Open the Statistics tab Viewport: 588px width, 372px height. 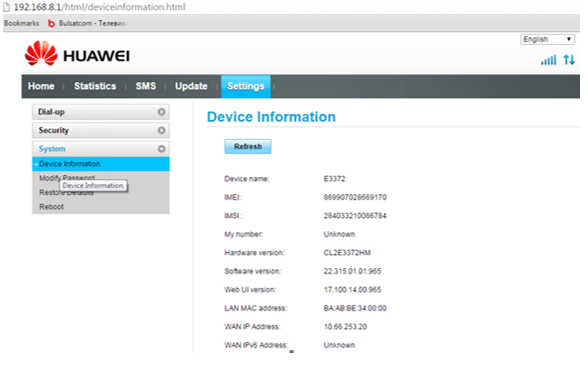(95, 86)
